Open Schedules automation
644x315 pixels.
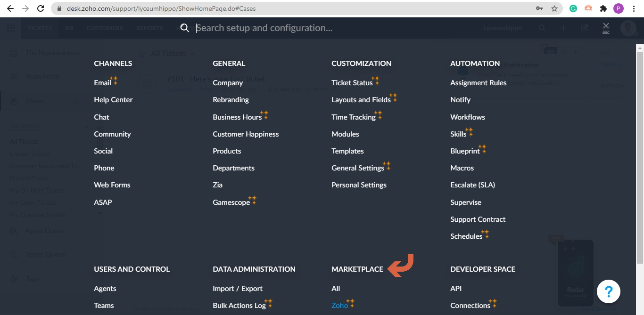466,236
